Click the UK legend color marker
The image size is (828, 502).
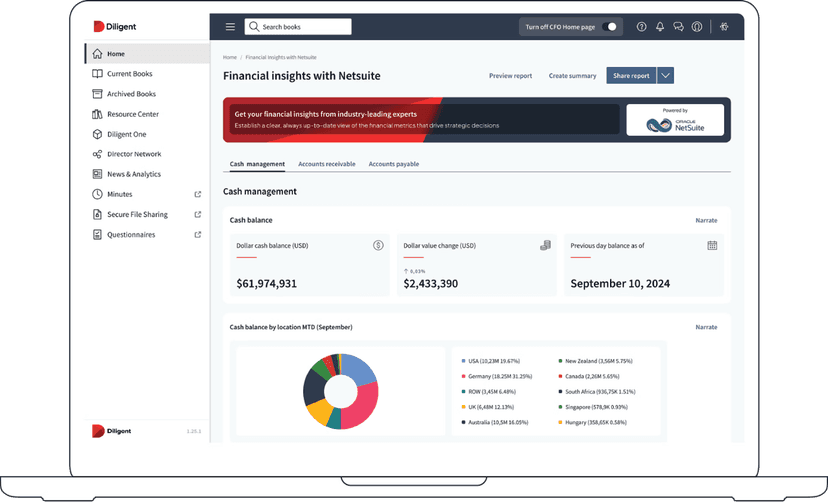click(x=464, y=407)
